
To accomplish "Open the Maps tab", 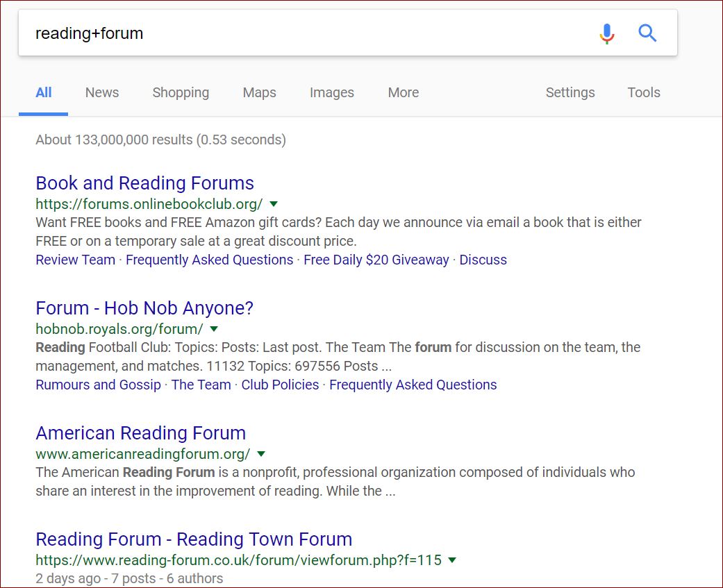I will pyautogui.click(x=259, y=92).
